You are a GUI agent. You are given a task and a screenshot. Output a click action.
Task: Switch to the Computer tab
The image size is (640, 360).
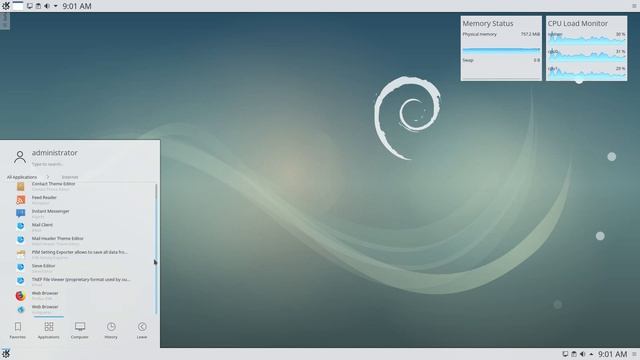pyautogui.click(x=80, y=331)
